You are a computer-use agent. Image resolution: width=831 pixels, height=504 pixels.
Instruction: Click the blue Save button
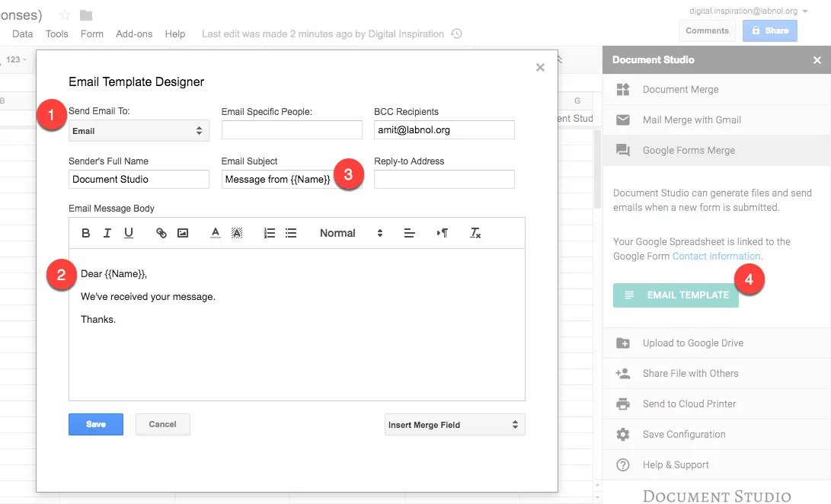tap(95, 424)
